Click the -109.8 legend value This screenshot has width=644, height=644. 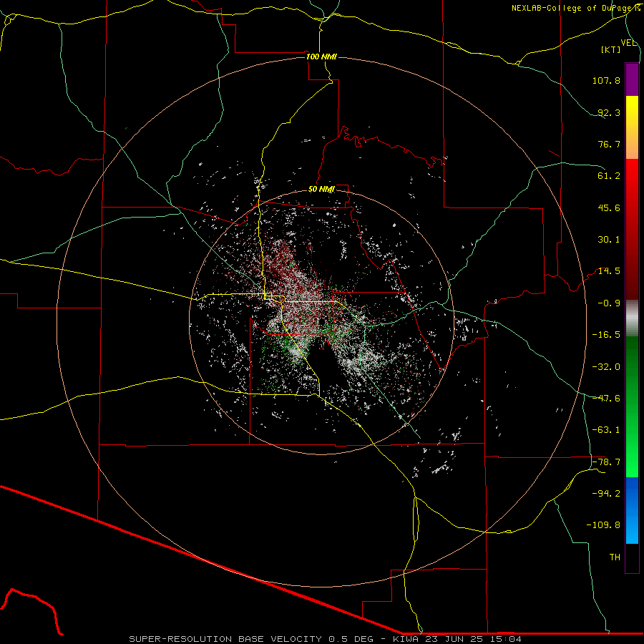[x=603, y=525]
